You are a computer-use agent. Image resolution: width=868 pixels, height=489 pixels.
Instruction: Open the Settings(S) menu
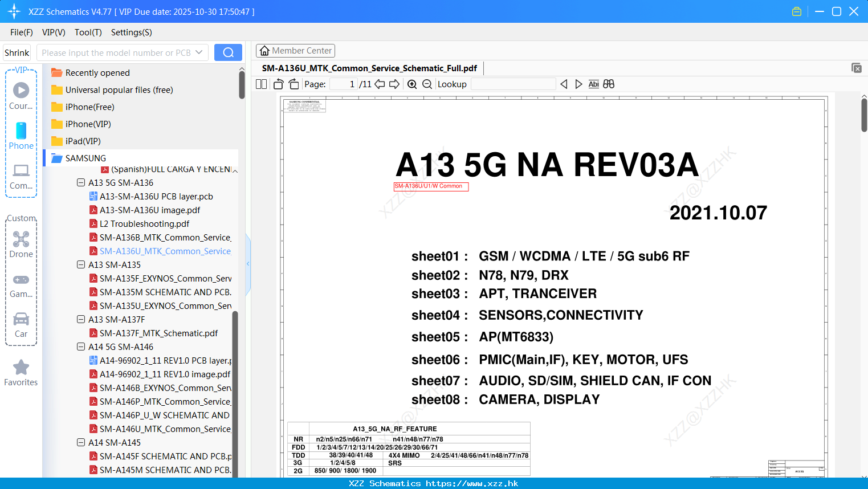132,32
